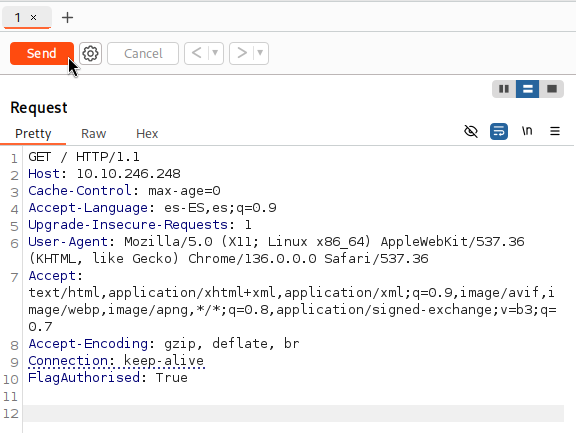Click the Host value 10.10.246.248
The image size is (576, 433).
coord(128,174)
